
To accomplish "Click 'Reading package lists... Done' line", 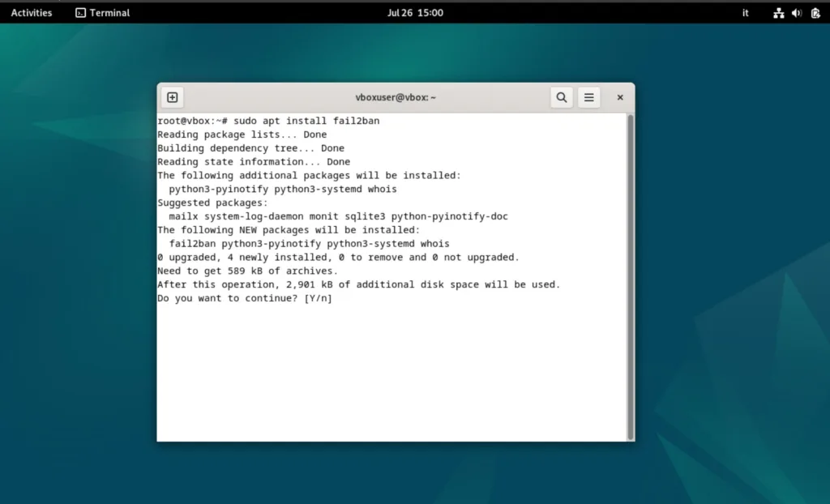I will 242,135.
